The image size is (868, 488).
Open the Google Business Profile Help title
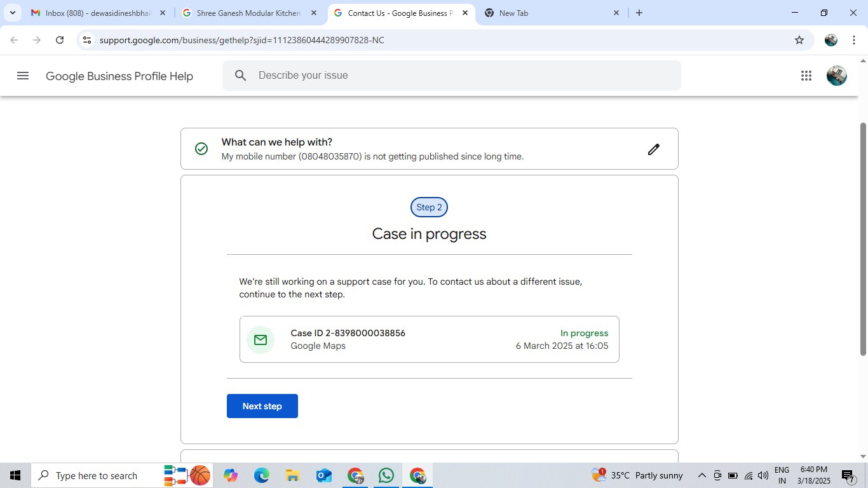click(119, 76)
